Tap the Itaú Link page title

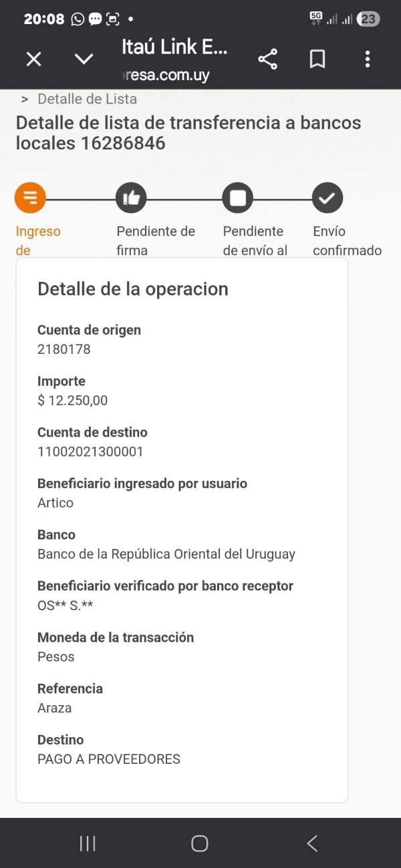[x=175, y=47]
